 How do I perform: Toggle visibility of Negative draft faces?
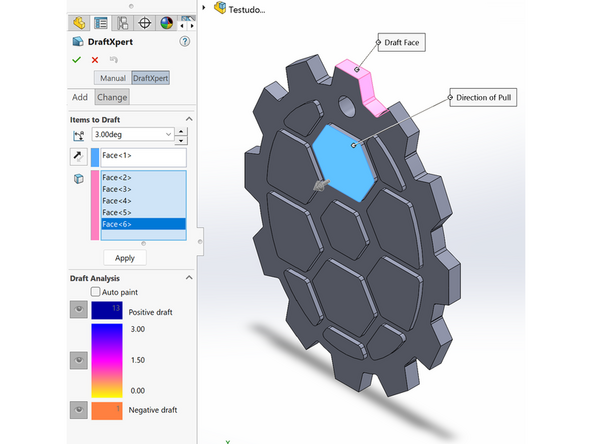(79, 410)
